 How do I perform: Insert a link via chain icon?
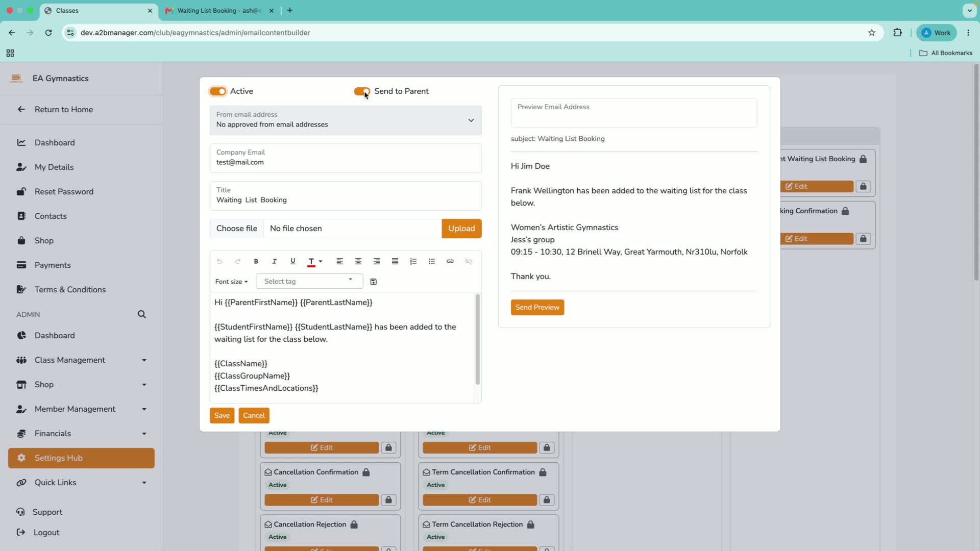450,261
